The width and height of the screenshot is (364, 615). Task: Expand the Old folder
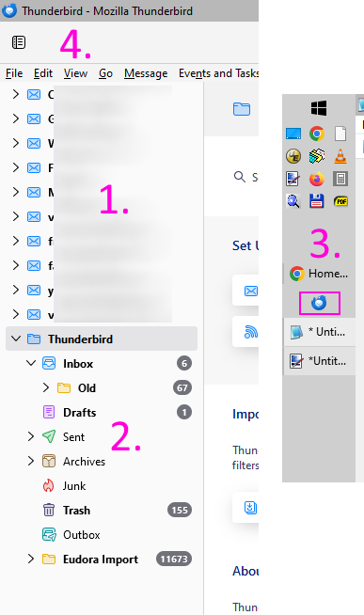click(46, 387)
